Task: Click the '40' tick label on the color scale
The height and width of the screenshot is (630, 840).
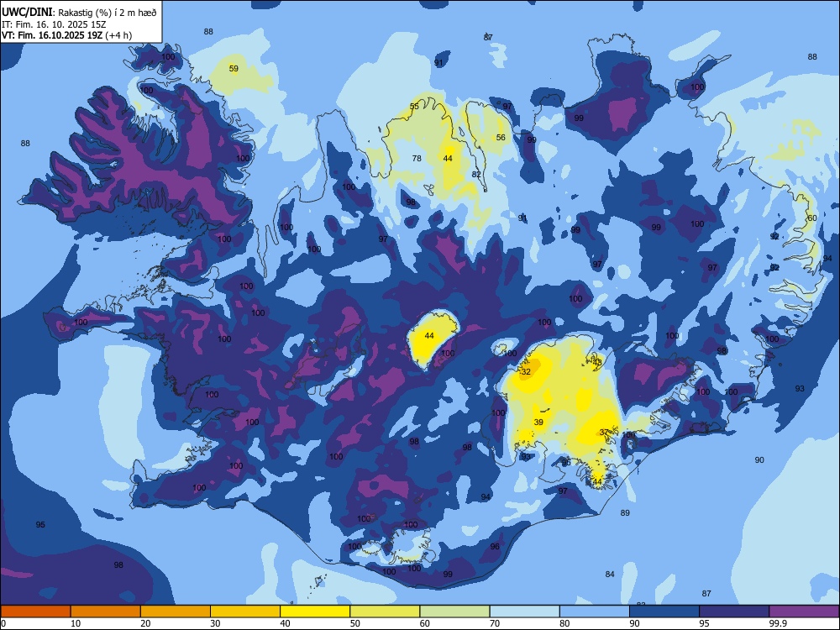Action: click(285, 623)
